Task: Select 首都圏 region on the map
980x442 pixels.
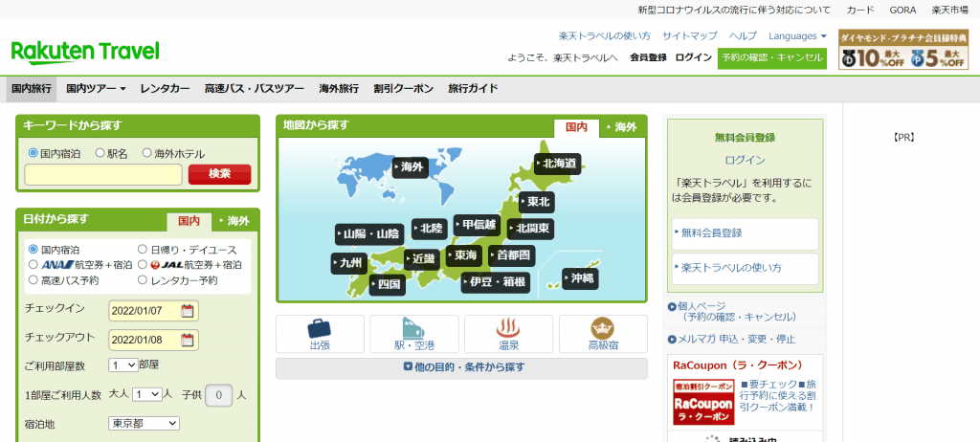Action: 512,255
